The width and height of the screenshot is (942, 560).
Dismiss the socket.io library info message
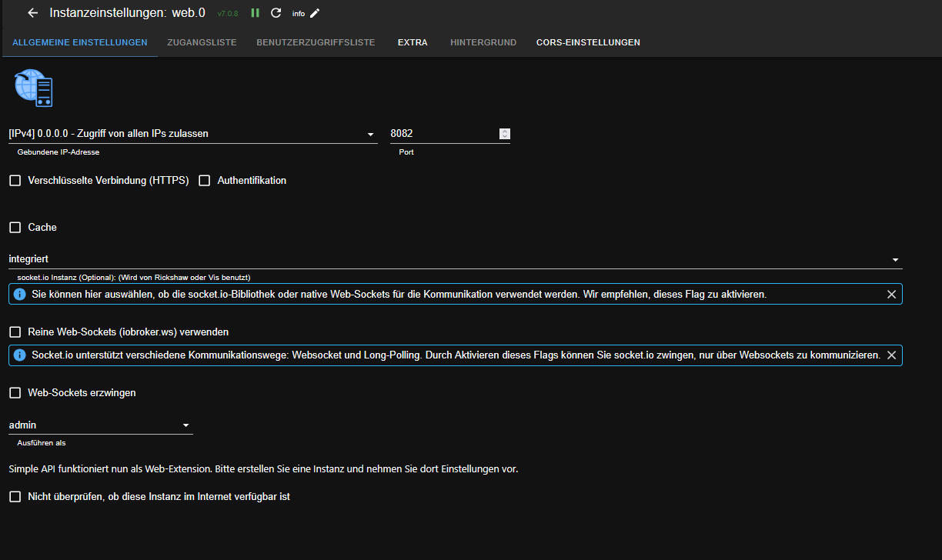[x=891, y=294]
